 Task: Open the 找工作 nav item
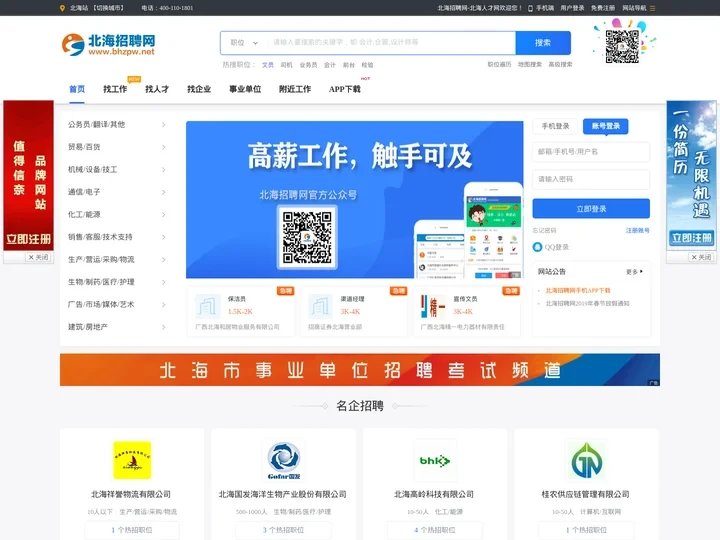115,89
